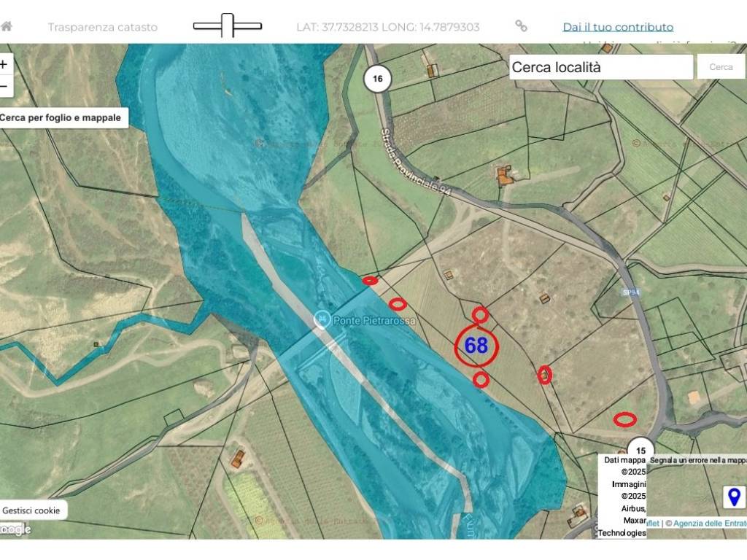Viewport: 747px width, 560px height.
Task: Click the route 16 map marker
Action: 378,79
